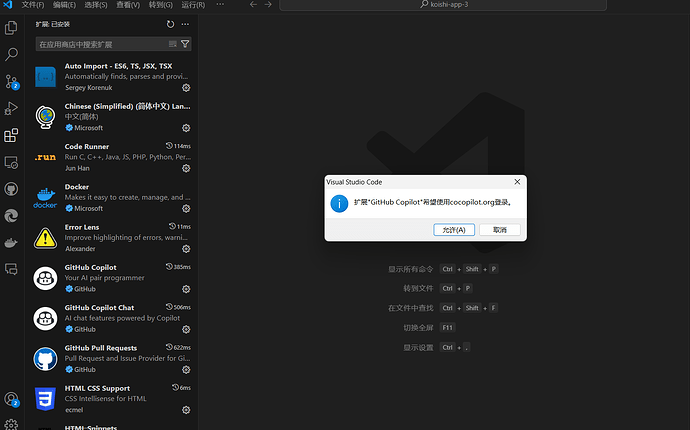
Task: Open manage gear for HTML CSS Support
Action: click(x=186, y=410)
